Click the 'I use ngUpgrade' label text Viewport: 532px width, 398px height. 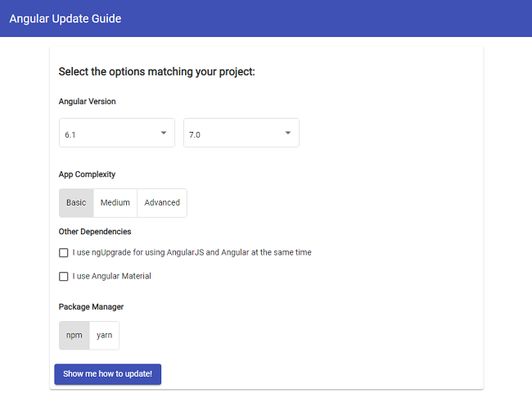click(192, 253)
